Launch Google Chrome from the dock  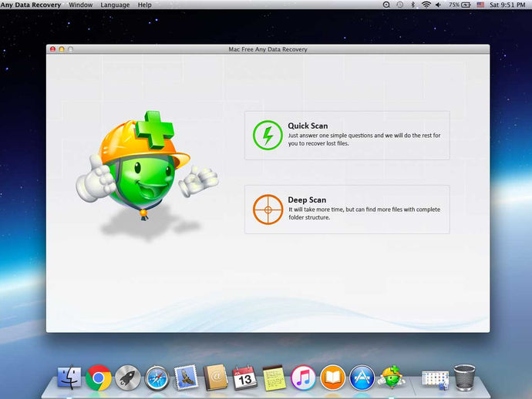click(99, 377)
